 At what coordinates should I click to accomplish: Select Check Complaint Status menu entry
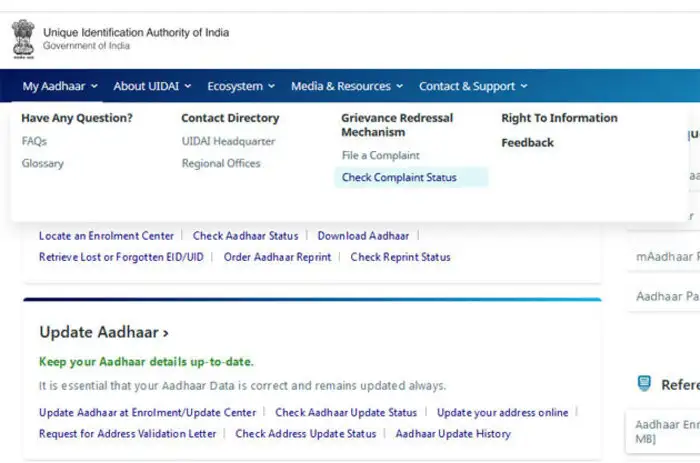399,177
